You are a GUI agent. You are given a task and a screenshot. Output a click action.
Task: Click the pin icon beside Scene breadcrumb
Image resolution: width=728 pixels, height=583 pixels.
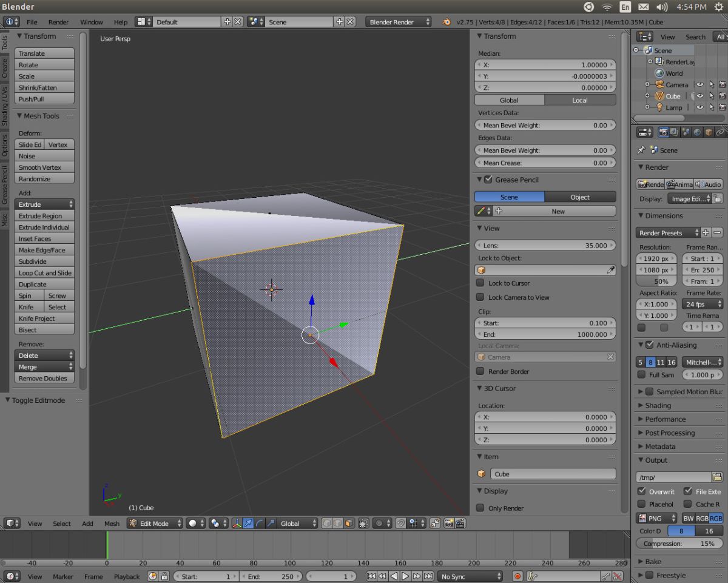pos(641,150)
